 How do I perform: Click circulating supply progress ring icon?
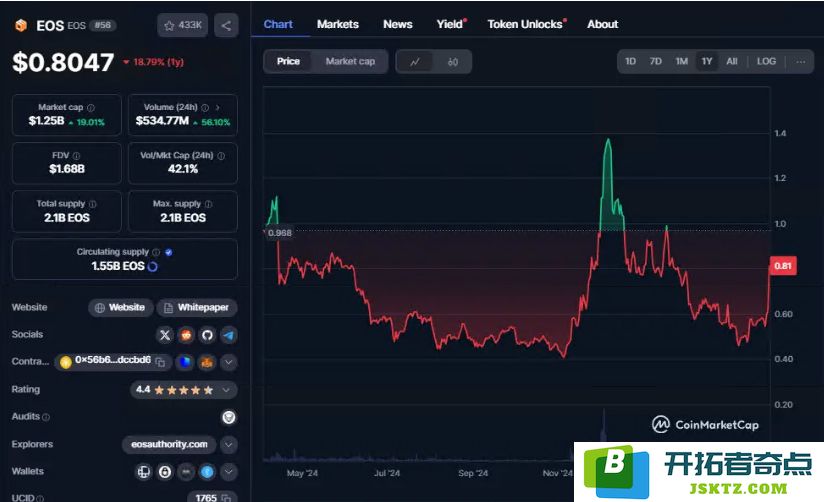pos(152,267)
